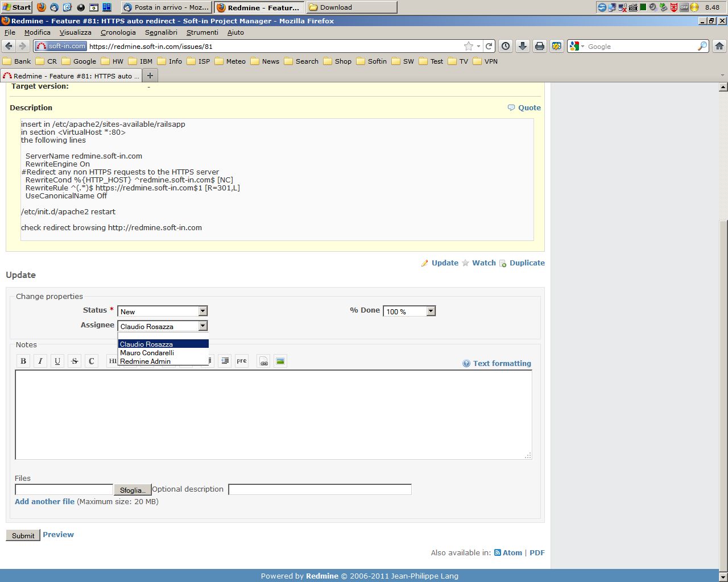Bookmark this page with the star
Screen dimensions: 728x582
click(468, 46)
